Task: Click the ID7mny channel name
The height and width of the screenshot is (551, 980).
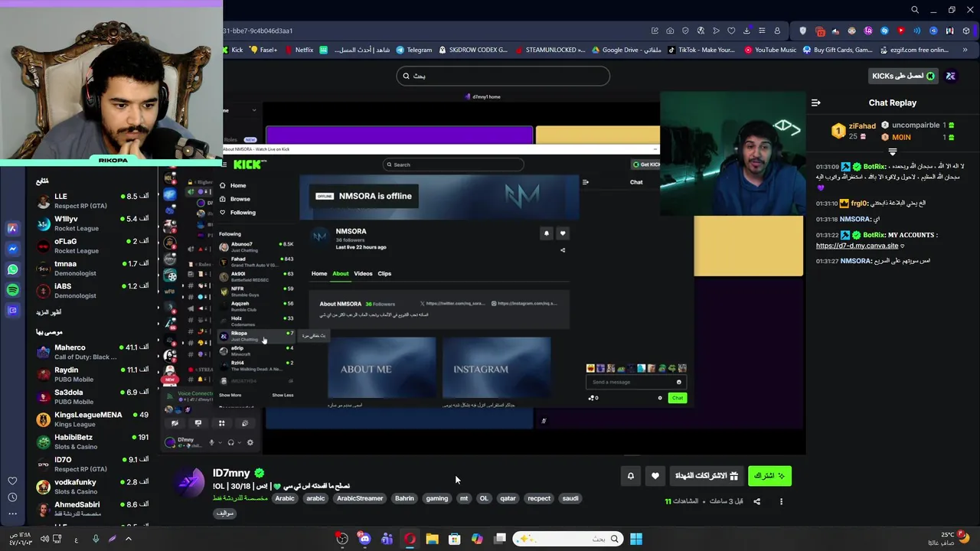Action: pos(231,473)
